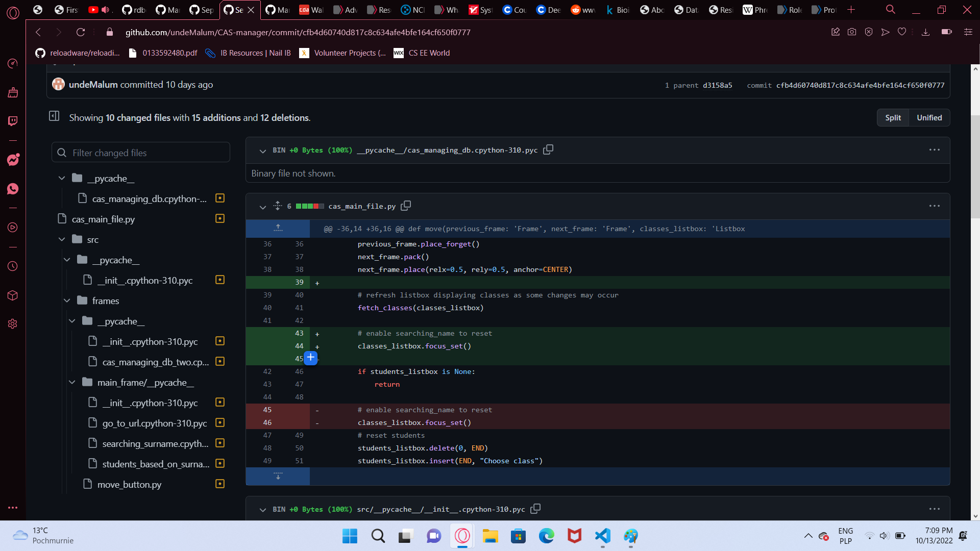Copy src/__pycache__/__init__ file path icon
The width and height of the screenshot is (980, 551).
(535, 509)
